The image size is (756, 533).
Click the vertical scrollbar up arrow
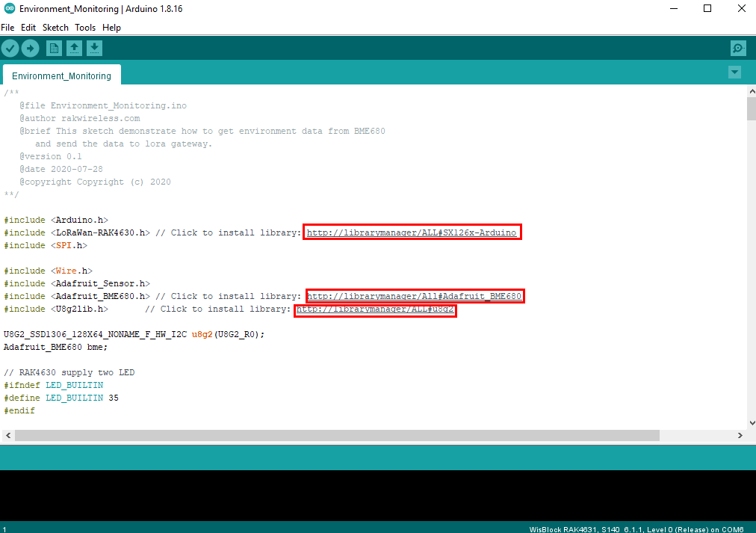[x=751, y=90]
